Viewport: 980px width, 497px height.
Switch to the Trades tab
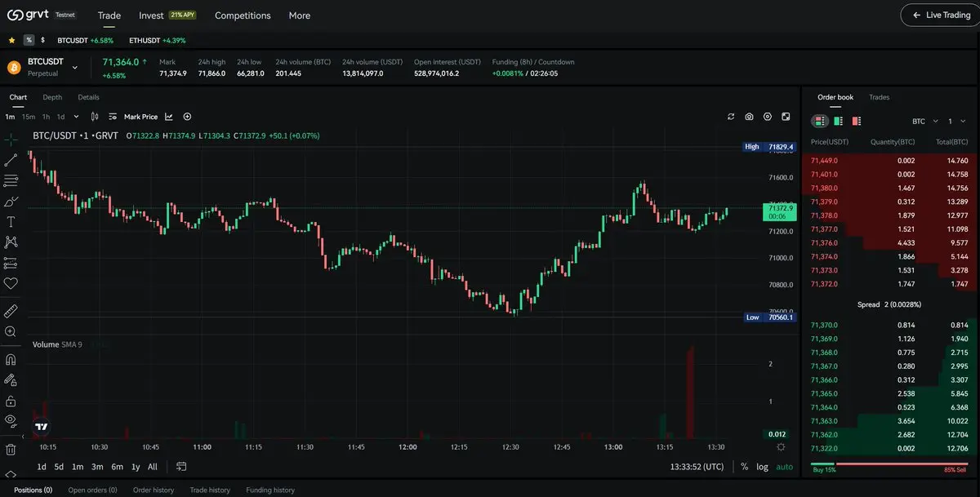click(x=880, y=97)
